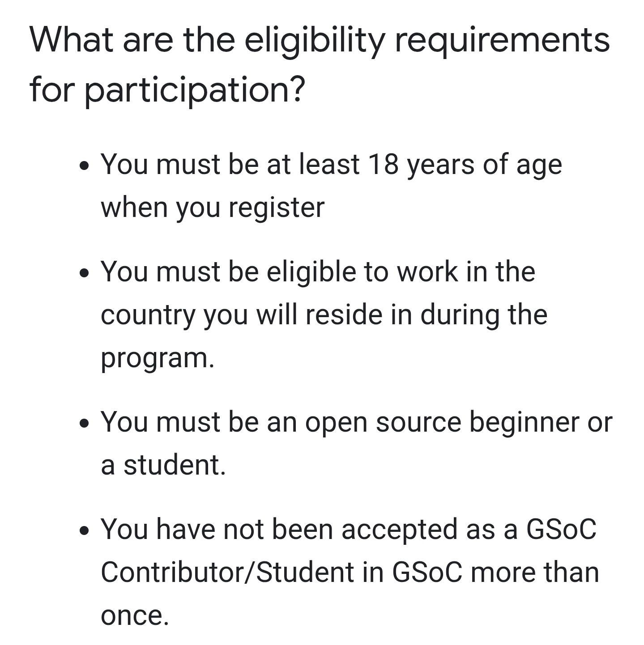Viewport: 644px width, 645px height.
Task: Click the line "country you will reside in during the"
Action: [324, 315]
